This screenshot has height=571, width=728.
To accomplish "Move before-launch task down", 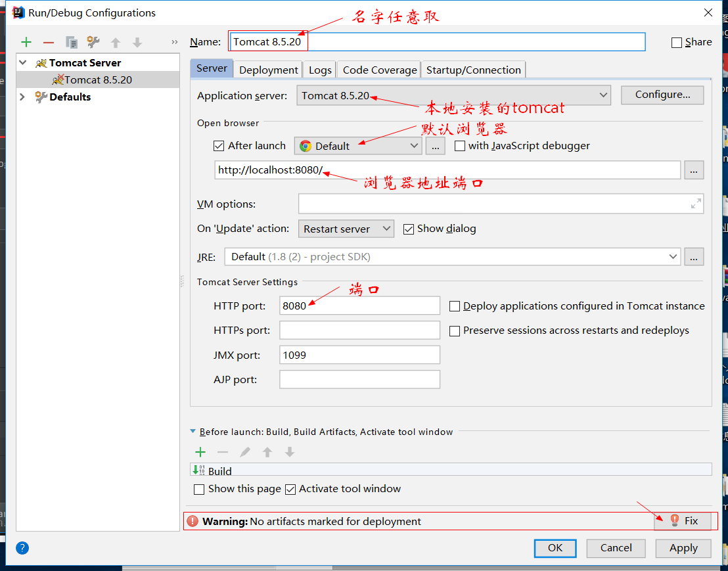I will [290, 452].
